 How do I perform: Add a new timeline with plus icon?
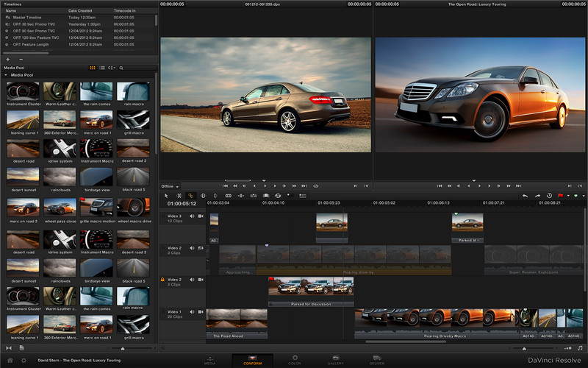click(x=7, y=59)
